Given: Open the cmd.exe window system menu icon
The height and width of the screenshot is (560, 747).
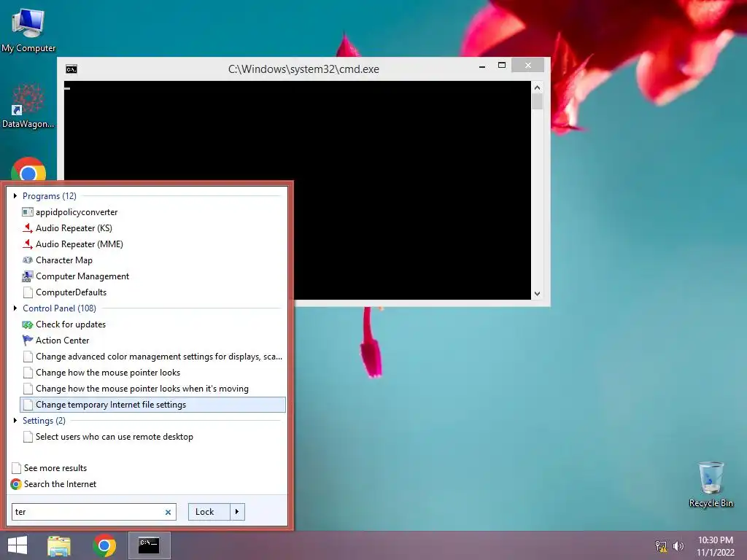Looking at the screenshot, I should click(x=71, y=69).
